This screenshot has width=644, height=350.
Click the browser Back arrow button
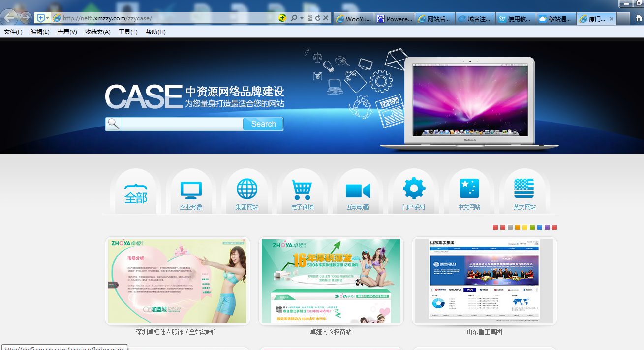pyautogui.click(x=9, y=18)
